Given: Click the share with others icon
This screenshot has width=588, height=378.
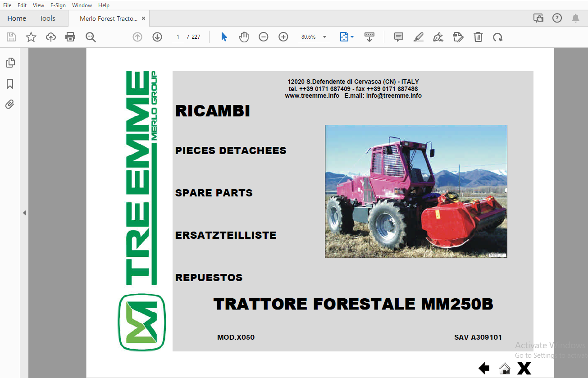Looking at the screenshot, I should 538,18.
